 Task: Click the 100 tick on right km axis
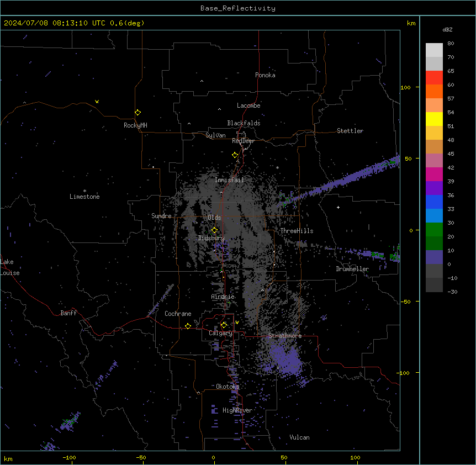[405, 87]
